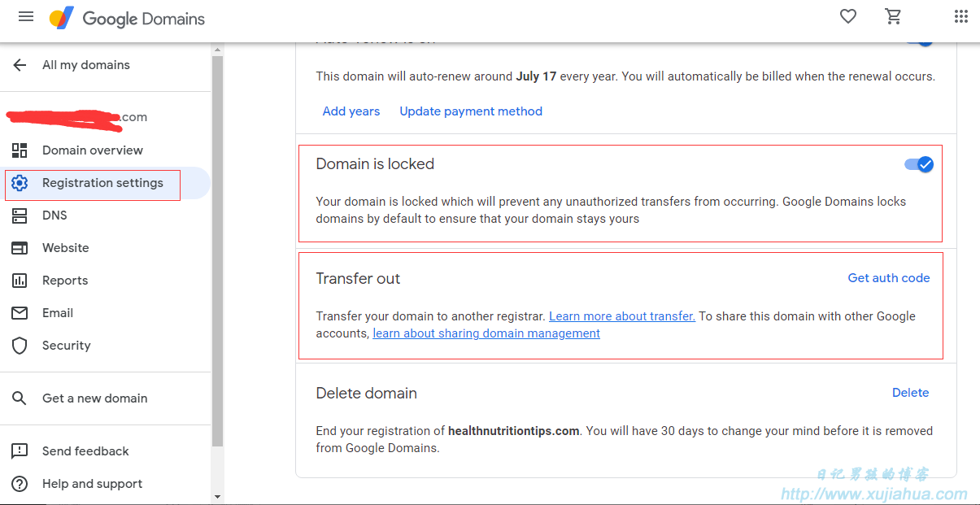This screenshot has width=980, height=505.
Task: Click Update payment method link
Action: [471, 111]
